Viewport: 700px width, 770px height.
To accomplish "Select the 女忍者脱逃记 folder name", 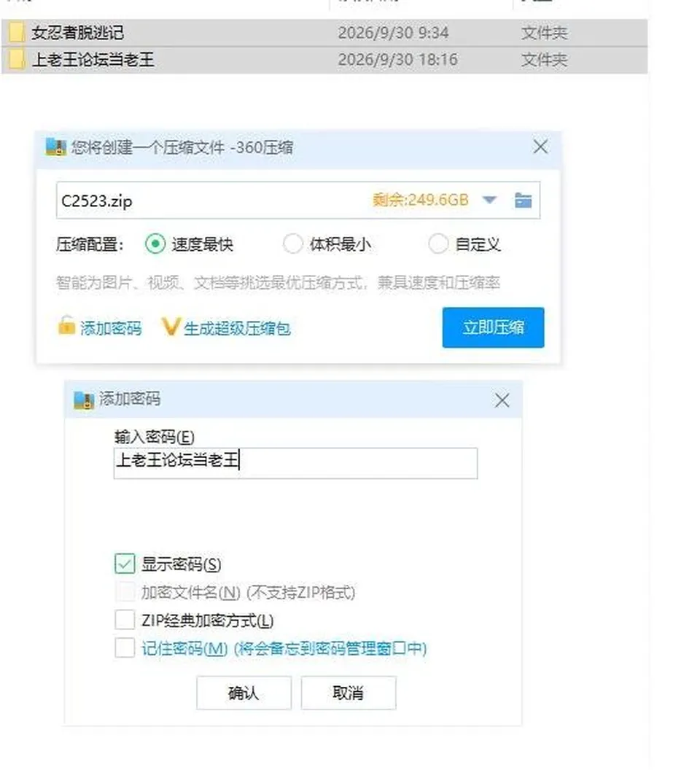I will 77,33.
